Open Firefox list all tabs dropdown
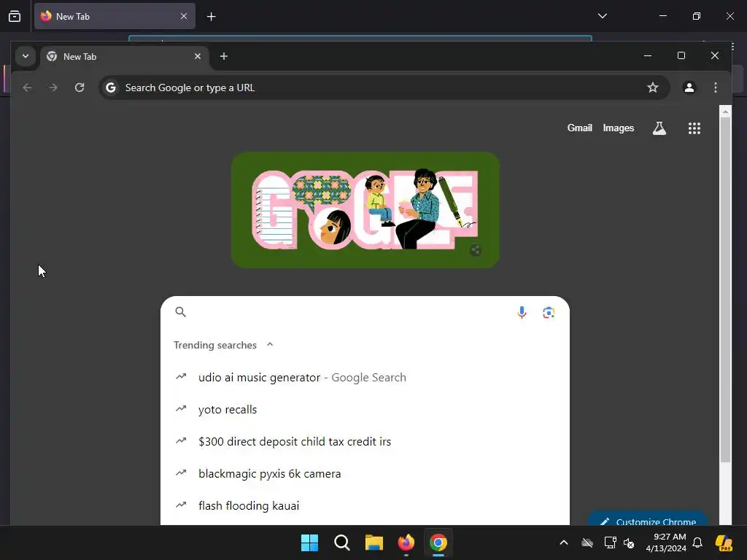Viewport: 747px width, 560px height. [602, 16]
